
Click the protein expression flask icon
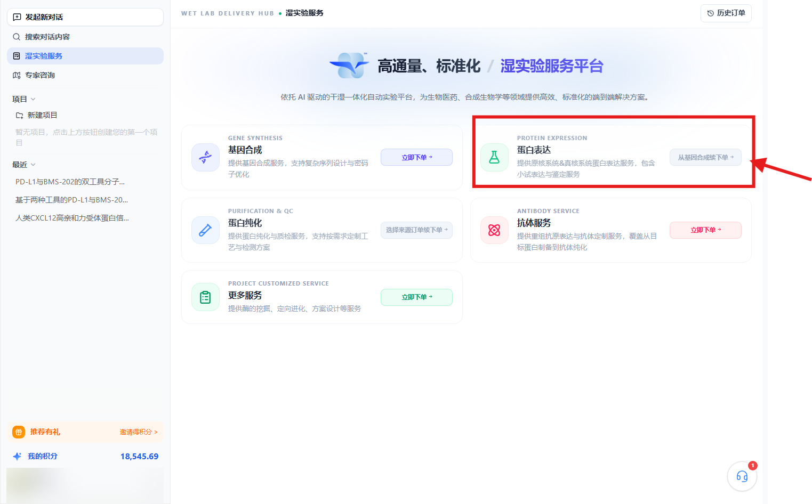tap(494, 157)
